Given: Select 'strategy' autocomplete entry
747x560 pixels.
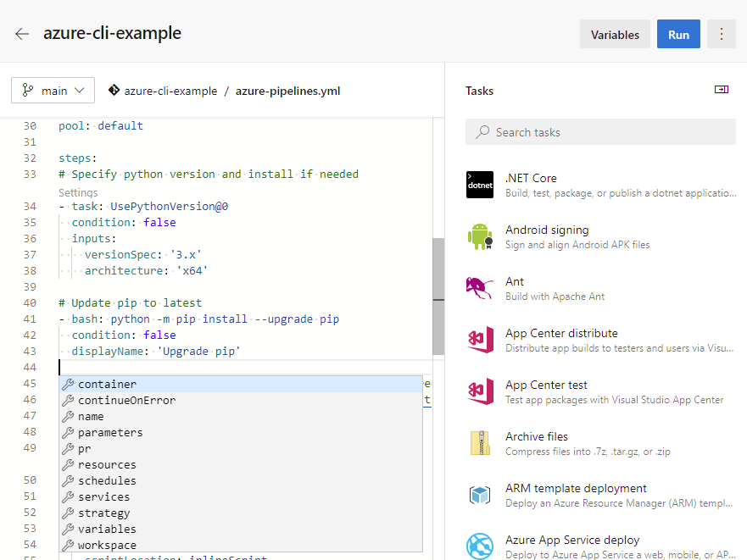Looking at the screenshot, I should point(103,513).
